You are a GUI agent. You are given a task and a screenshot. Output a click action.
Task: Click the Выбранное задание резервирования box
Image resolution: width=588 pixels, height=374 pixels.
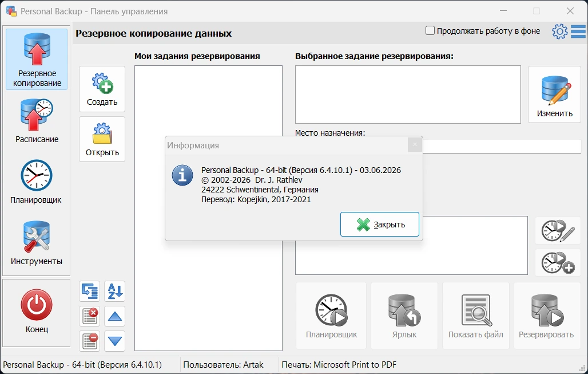[408, 95]
